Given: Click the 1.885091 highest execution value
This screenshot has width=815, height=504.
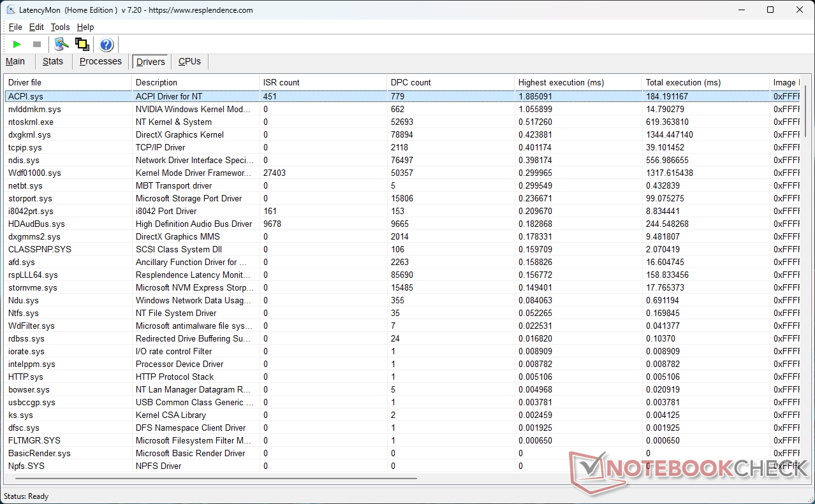Looking at the screenshot, I should [x=535, y=96].
